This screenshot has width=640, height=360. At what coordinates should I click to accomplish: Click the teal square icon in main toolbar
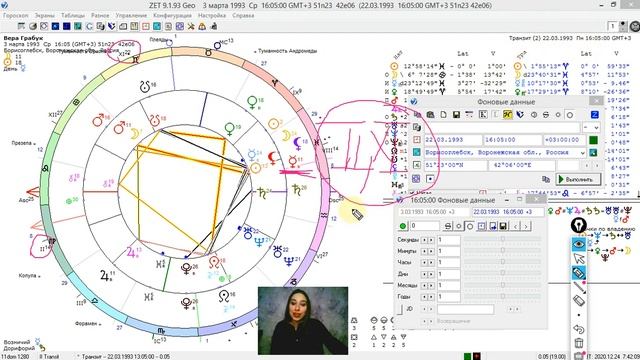157,27
